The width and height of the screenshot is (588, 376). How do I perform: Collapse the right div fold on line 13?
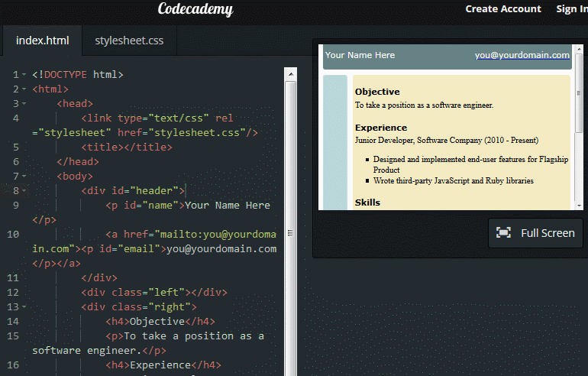click(24, 307)
